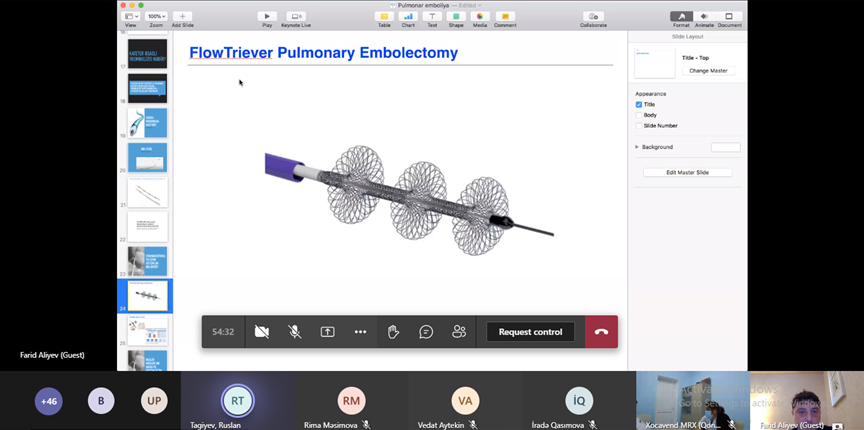Unmute the microphone in meeting toolbar
This screenshot has height=430, width=864.
295,332
